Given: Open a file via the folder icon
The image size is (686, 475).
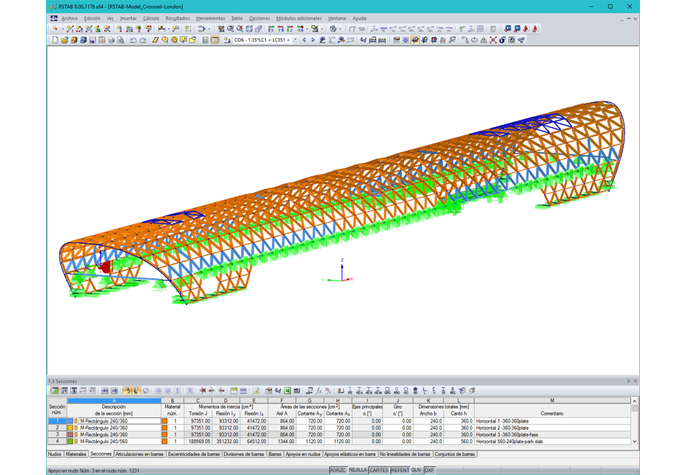Looking at the screenshot, I should click(x=64, y=40).
